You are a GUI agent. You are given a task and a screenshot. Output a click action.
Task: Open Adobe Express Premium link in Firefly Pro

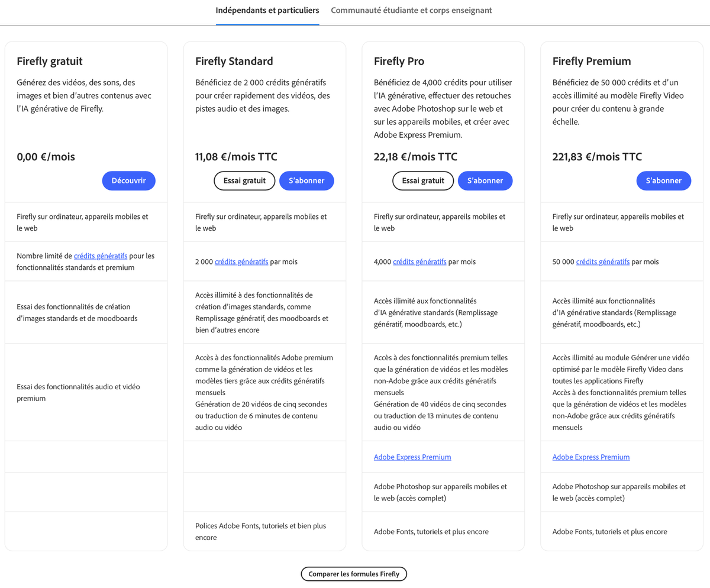click(x=412, y=457)
